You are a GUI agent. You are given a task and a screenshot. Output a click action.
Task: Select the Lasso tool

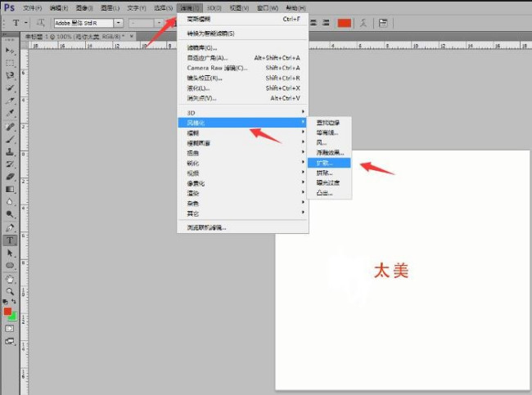tap(11, 75)
